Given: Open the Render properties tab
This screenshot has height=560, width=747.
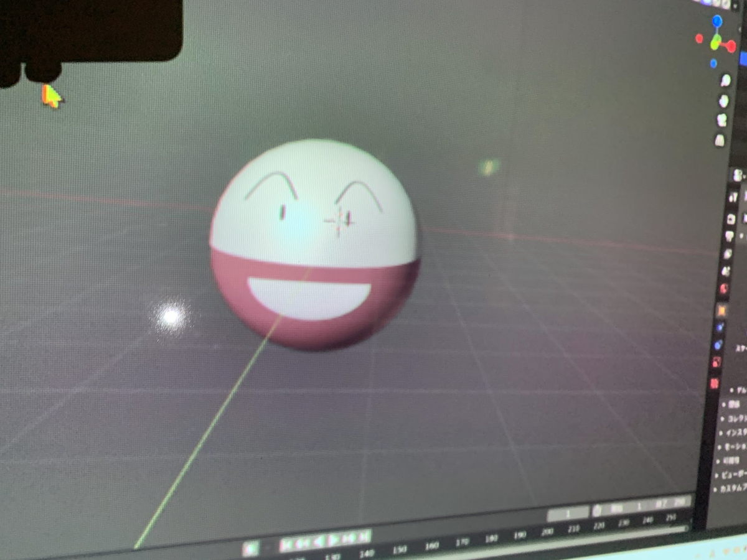Looking at the screenshot, I should [731, 219].
